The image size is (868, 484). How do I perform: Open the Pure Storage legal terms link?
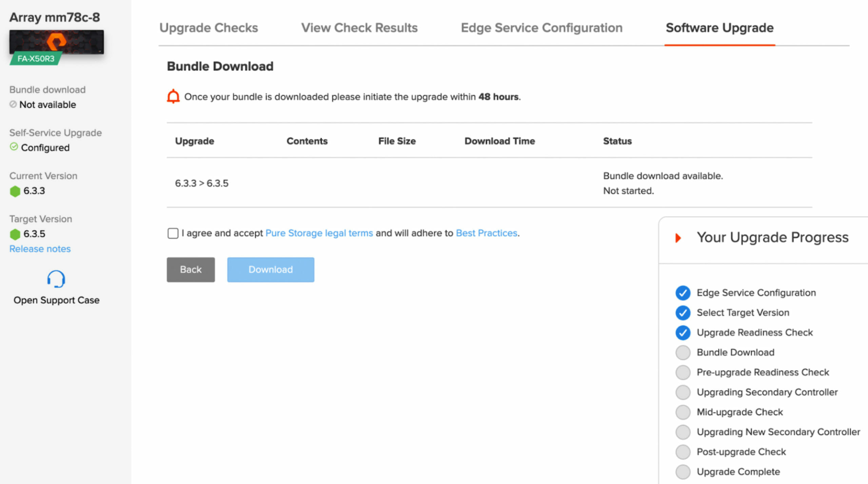[x=319, y=233]
